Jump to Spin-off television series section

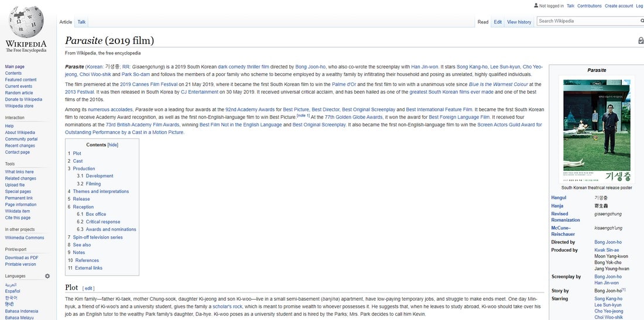tap(98, 237)
